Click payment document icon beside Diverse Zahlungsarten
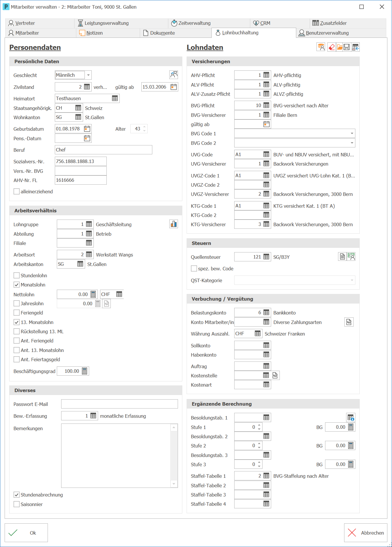 click(x=349, y=322)
